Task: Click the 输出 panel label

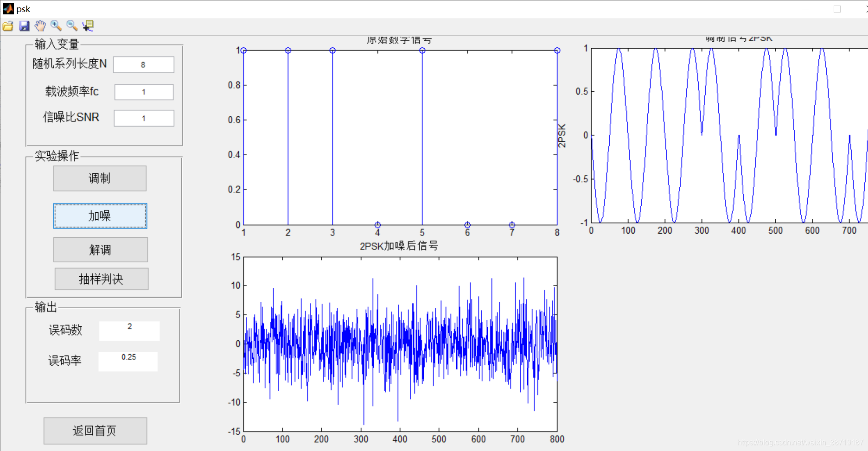Action: point(46,307)
